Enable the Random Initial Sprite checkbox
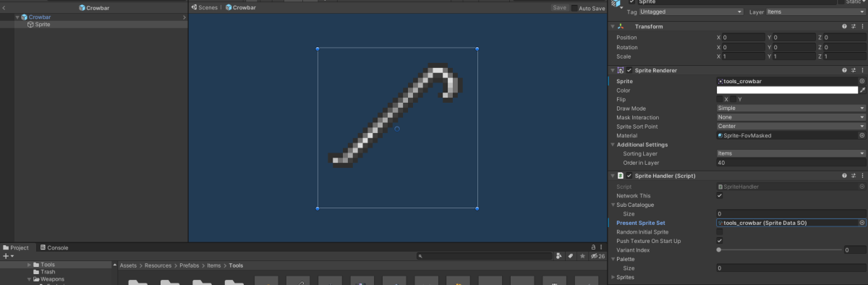The height and width of the screenshot is (285, 868). [719, 232]
